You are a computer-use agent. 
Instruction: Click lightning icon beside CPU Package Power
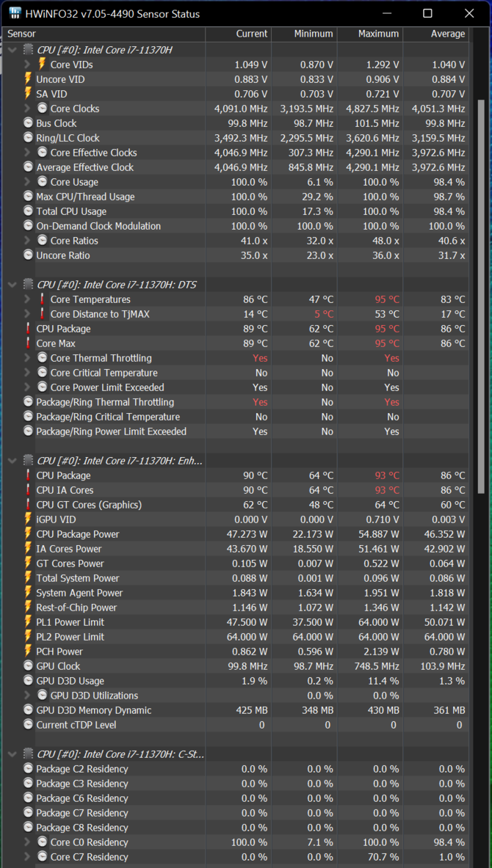coord(28,533)
